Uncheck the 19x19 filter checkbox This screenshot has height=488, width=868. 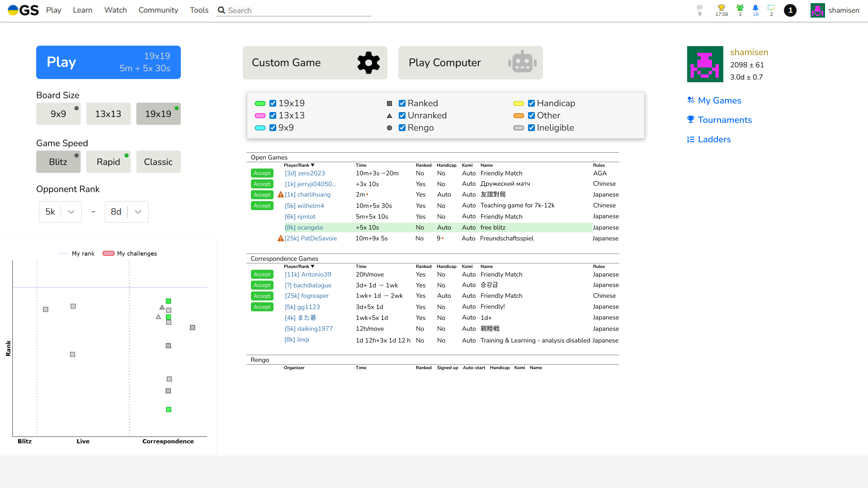[x=273, y=103]
